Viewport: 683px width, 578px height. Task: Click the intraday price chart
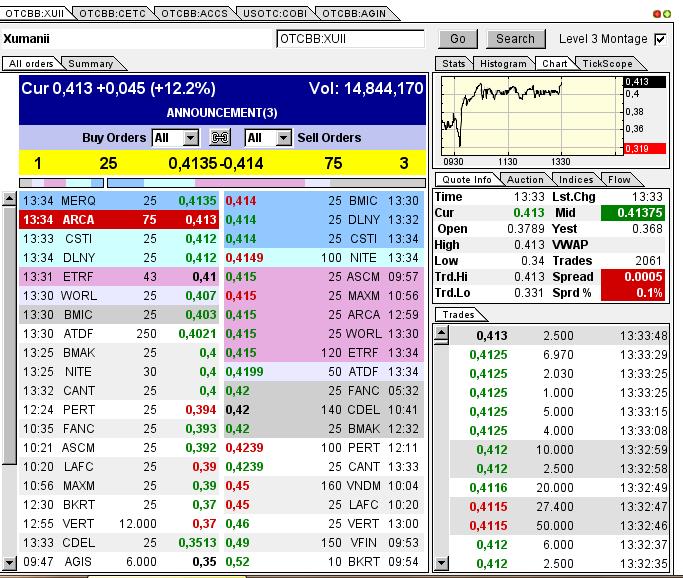point(532,115)
